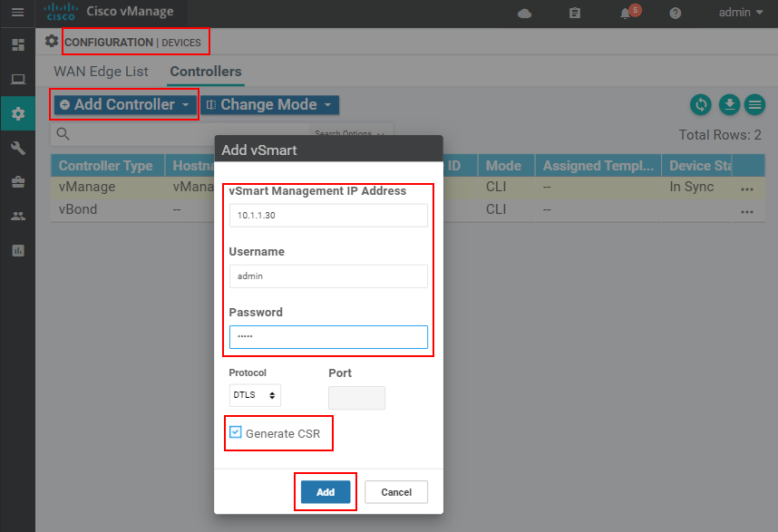Cancel the Add vSmart dialog
The width and height of the screenshot is (778, 532).
click(395, 491)
